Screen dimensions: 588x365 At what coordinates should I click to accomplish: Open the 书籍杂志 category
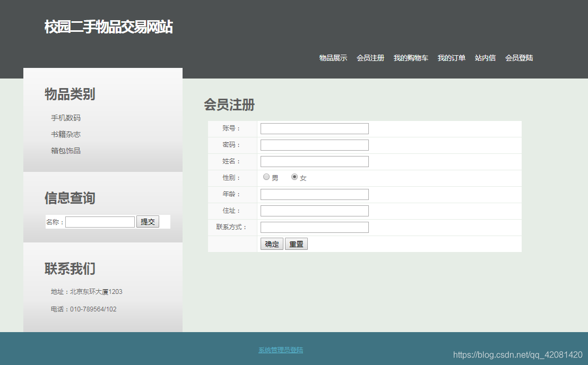point(65,134)
